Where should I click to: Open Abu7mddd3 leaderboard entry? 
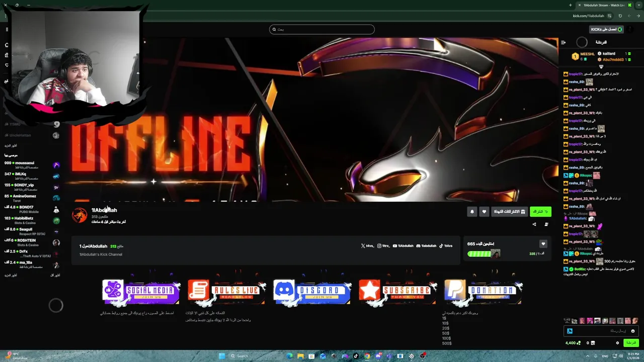coord(615,59)
